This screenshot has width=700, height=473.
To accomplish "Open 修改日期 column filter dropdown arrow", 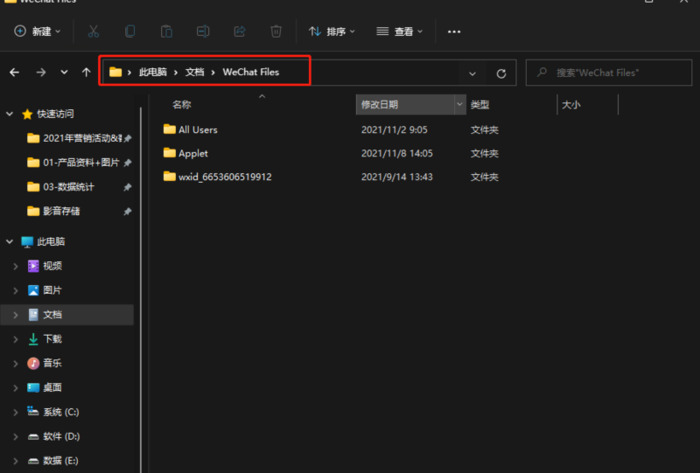I will [x=459, y=104].
